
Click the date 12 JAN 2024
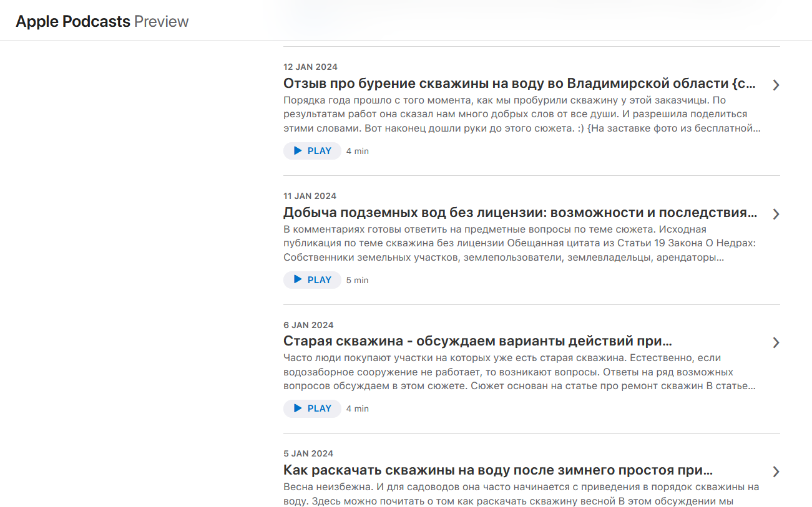310,67
